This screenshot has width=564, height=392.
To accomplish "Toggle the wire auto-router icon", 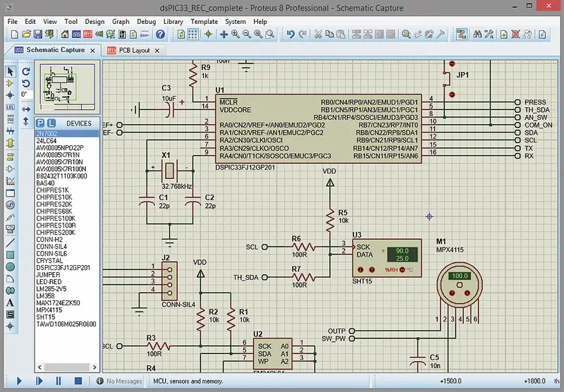I will [462, 35].
